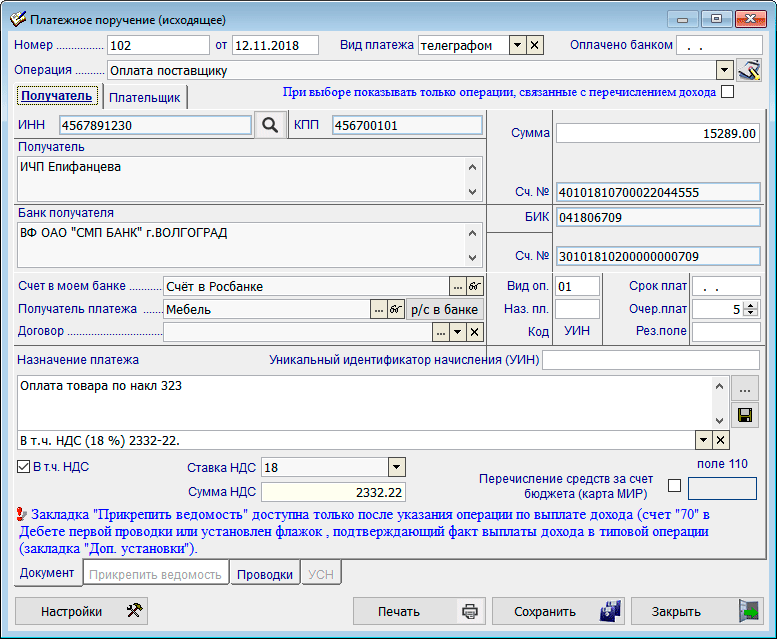Click the УИН identifier input field

click(x=651, y=360)
